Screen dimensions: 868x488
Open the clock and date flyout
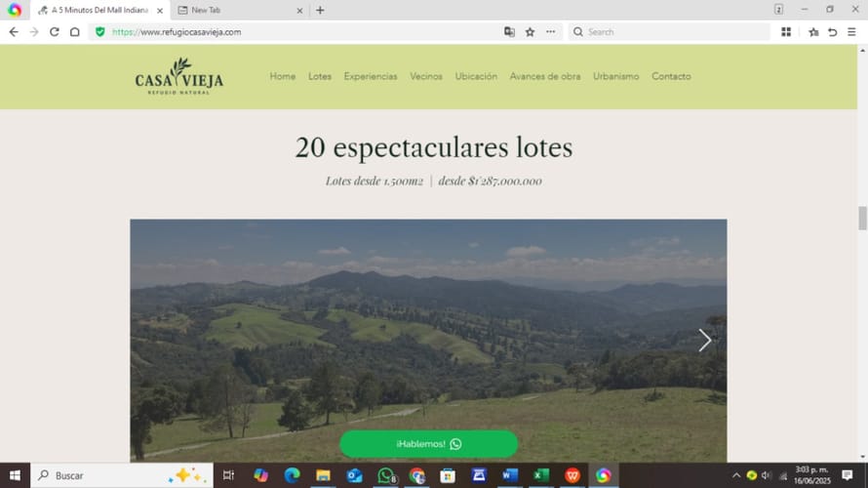[812, 475]
